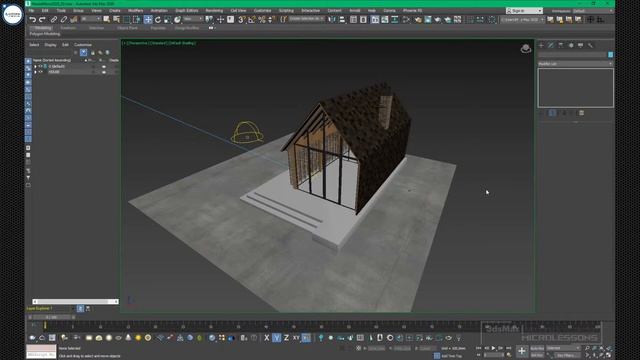Toggle Show End Result in modifier stack
640x360 pixels.
click(552, 113)
